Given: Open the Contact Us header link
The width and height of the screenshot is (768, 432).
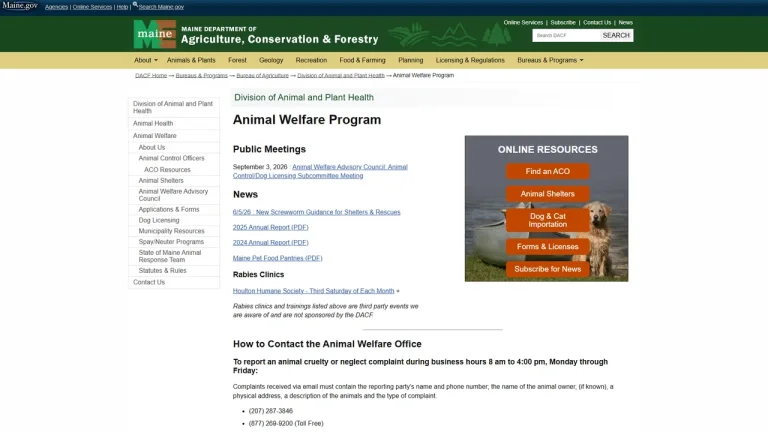Looking at the screenshot, I should 597,23.
